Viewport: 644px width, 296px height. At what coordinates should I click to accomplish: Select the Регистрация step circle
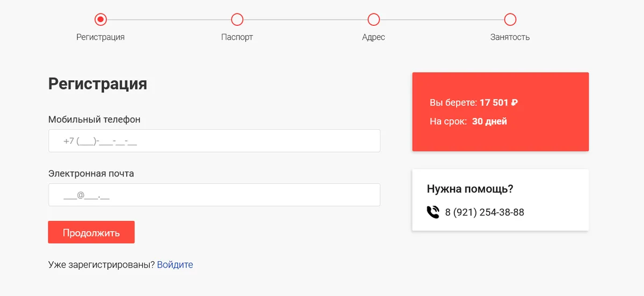pyautogui.click(x=100, y=20)
